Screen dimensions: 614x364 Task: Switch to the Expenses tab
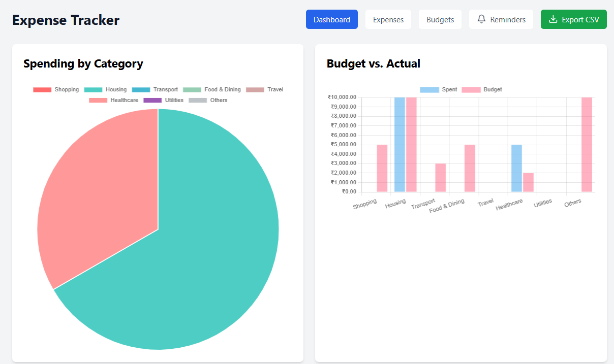[388, 19]
